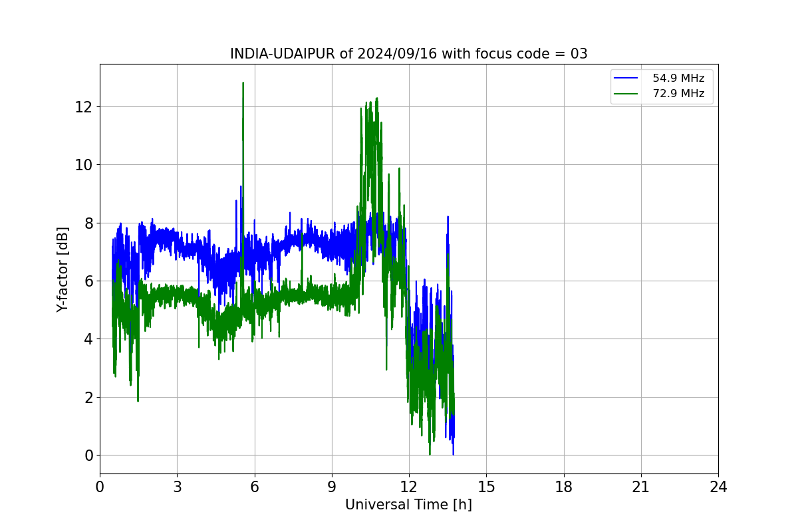Click x-axis tick label 21

641,487
